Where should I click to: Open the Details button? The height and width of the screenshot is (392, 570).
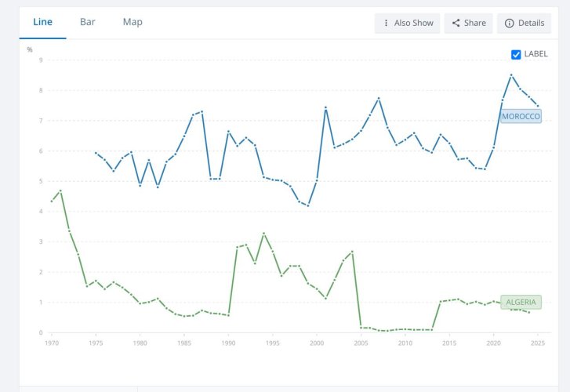(x=524, y=24)
